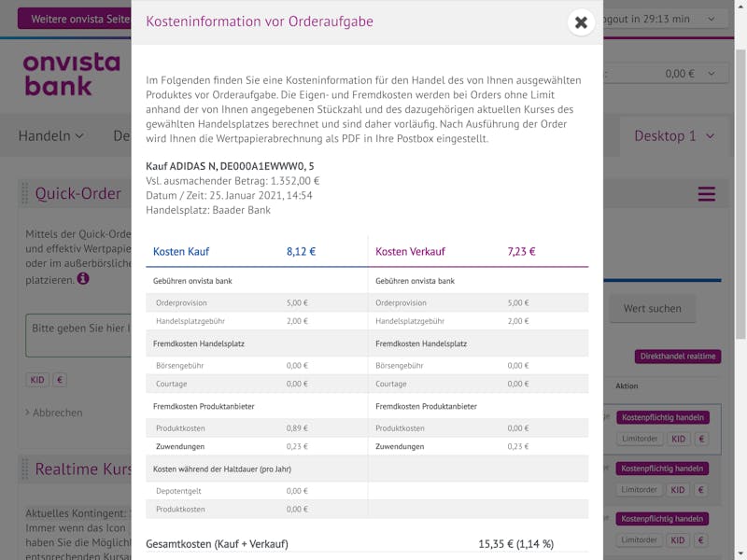Viewport: 747px width, 560px height.
Task: Expand the logout timer dropdown
Action: (711, 19)
